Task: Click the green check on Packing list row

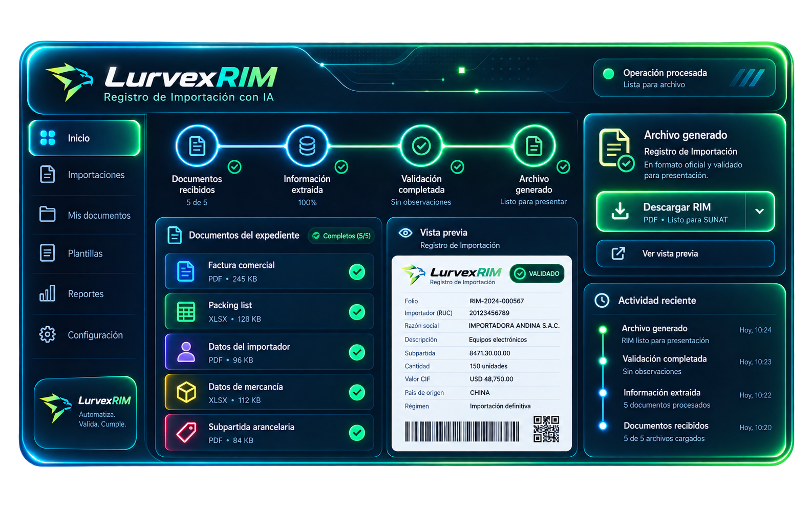Action: click(357, 312)
